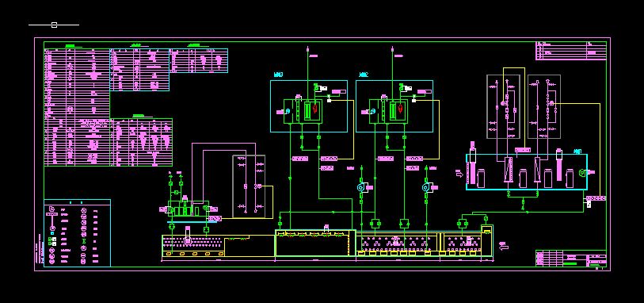Click the square handle on the white slider
The width and height of the screenshot is (644, 303).
[54, 25]
